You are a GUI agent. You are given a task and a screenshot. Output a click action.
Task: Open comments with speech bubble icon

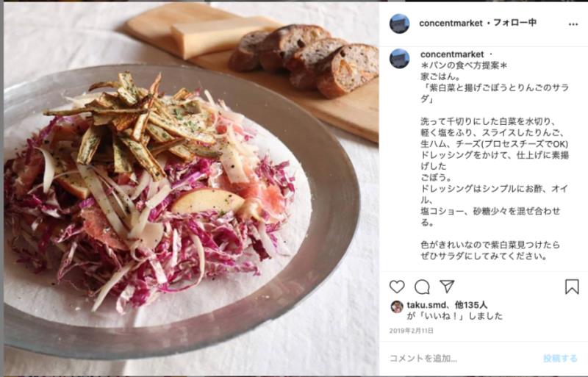[x=422, y=287]
